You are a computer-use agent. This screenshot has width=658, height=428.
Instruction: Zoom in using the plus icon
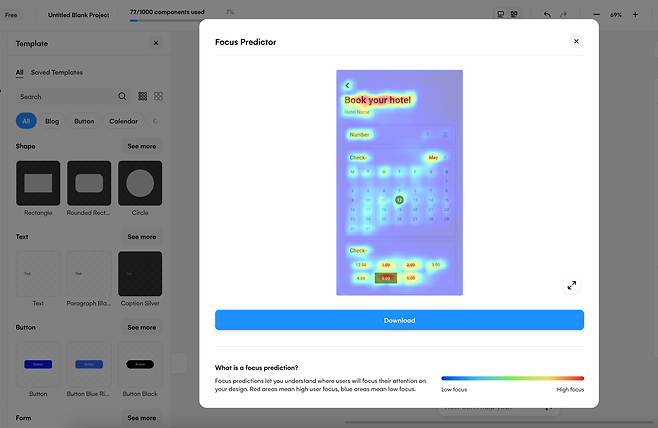[x=637, y=15]
